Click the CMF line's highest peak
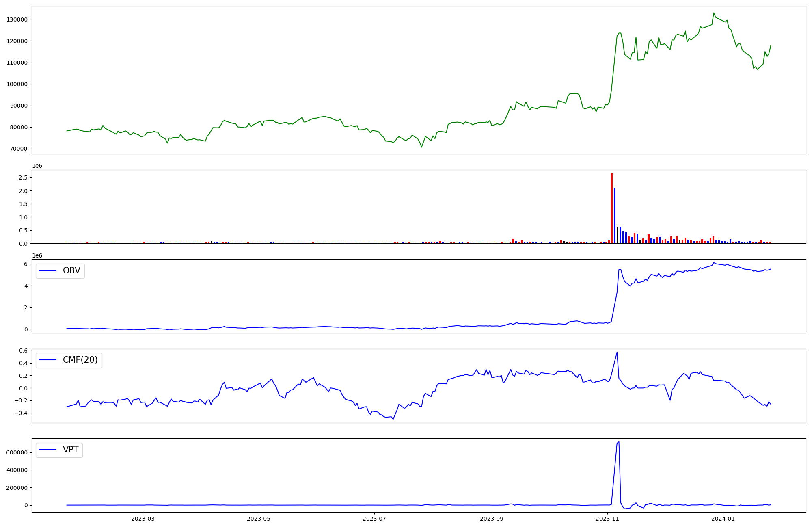Viewport: 812px width, 528px height. click(617, 352)
